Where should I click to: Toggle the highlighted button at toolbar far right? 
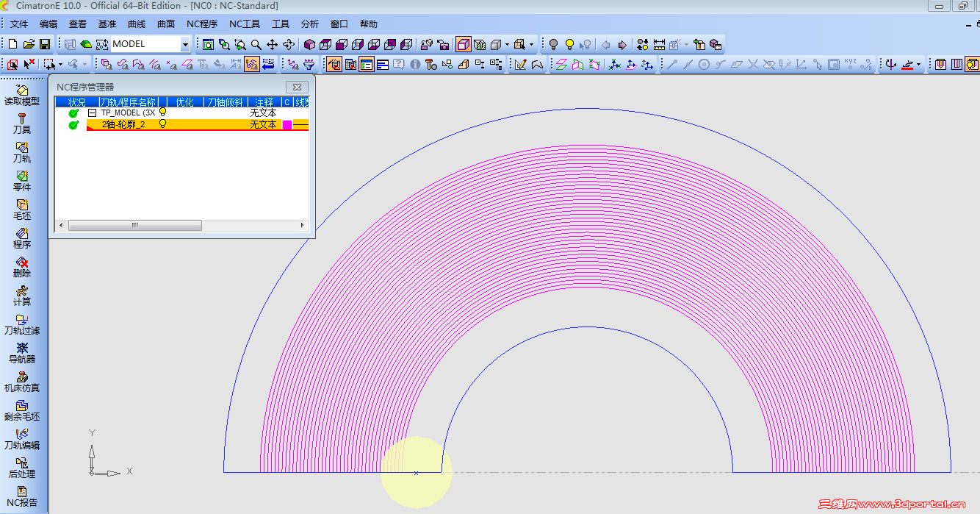tap(973, 65)
